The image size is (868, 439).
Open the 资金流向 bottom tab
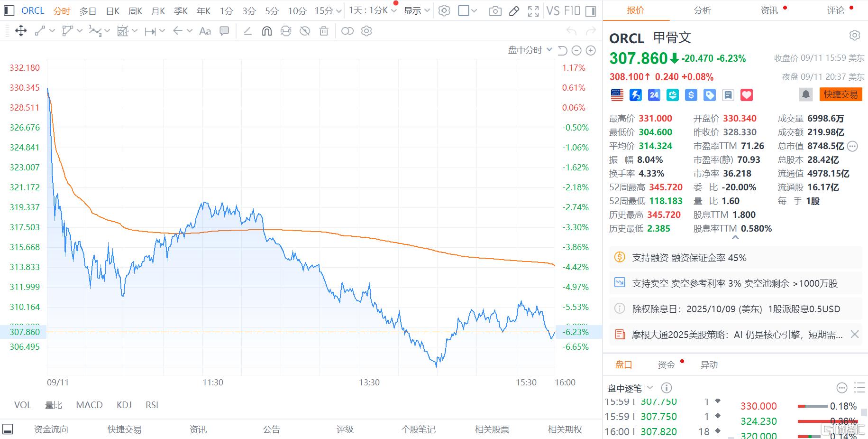(51, 429)
